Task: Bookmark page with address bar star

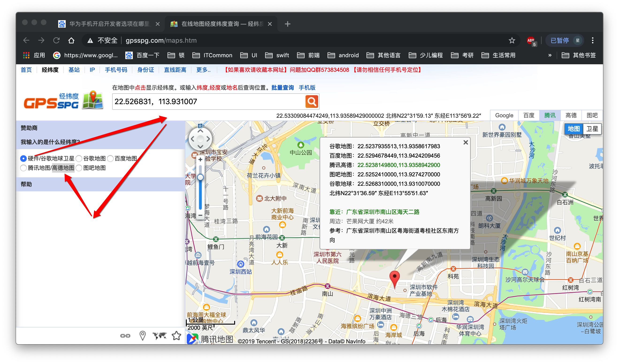Action: coord(512,41)
